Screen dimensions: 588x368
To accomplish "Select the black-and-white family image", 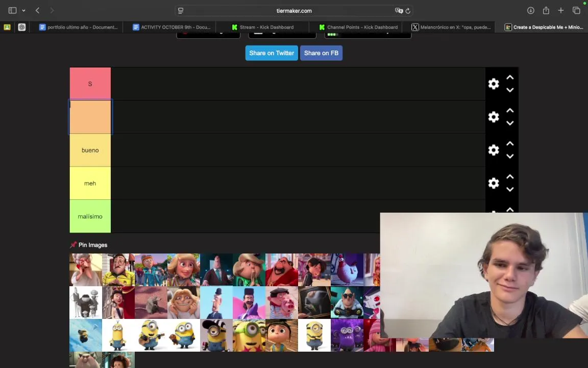I will tap(86, 302).
